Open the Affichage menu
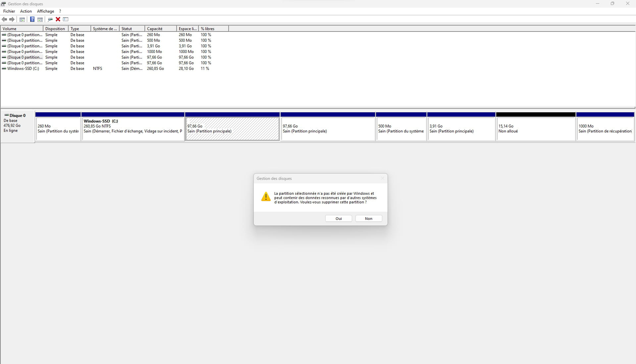 point(45,11)
